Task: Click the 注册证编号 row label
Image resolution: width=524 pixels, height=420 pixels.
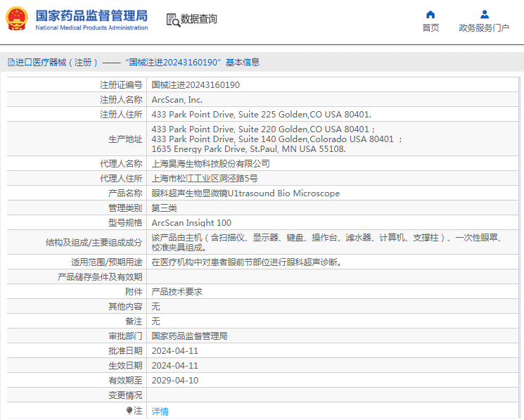Action: click(121, 85)
